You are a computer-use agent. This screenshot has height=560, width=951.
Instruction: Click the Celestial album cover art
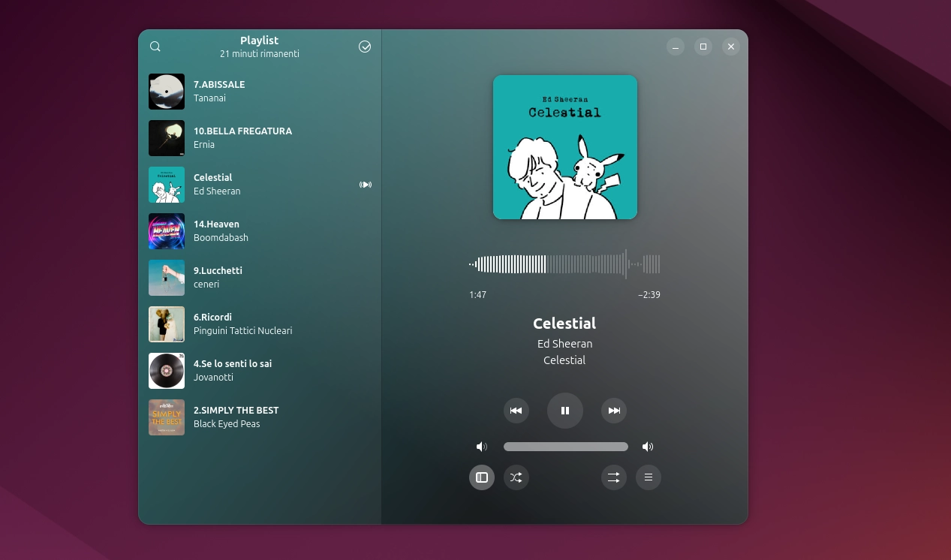point(565,147)
